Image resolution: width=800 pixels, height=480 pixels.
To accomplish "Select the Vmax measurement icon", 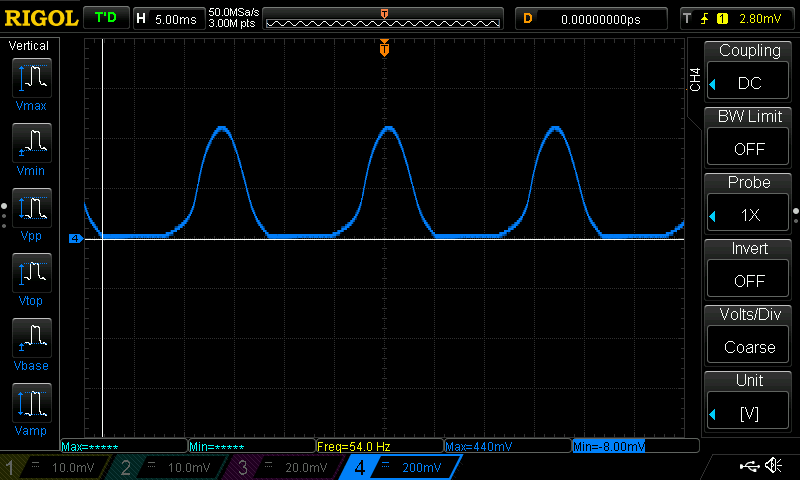I will pos(34,83).
